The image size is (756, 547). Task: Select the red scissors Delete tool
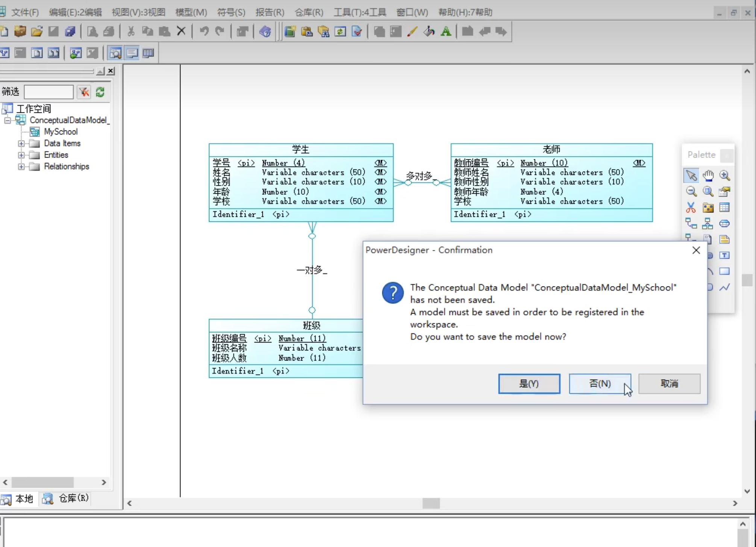pos(691,208)
